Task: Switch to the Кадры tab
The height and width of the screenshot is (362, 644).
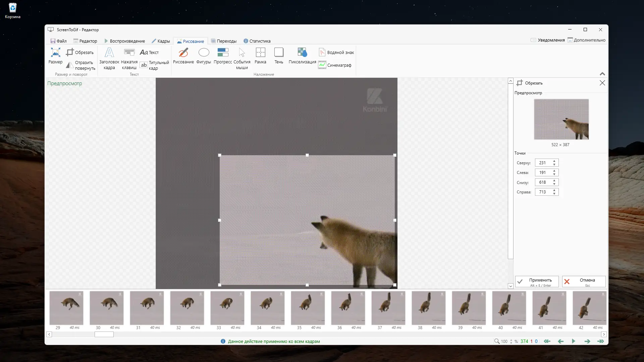Action: (161, 41)
